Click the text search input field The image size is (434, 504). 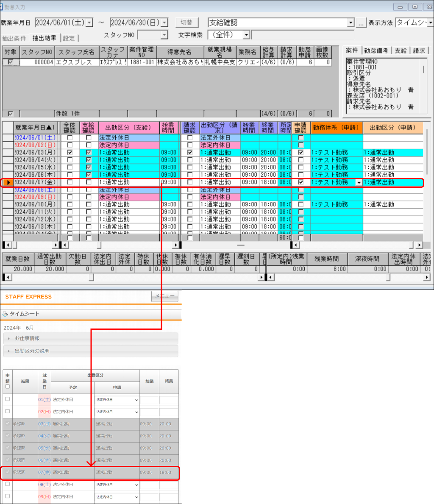[x=303, y=35]
